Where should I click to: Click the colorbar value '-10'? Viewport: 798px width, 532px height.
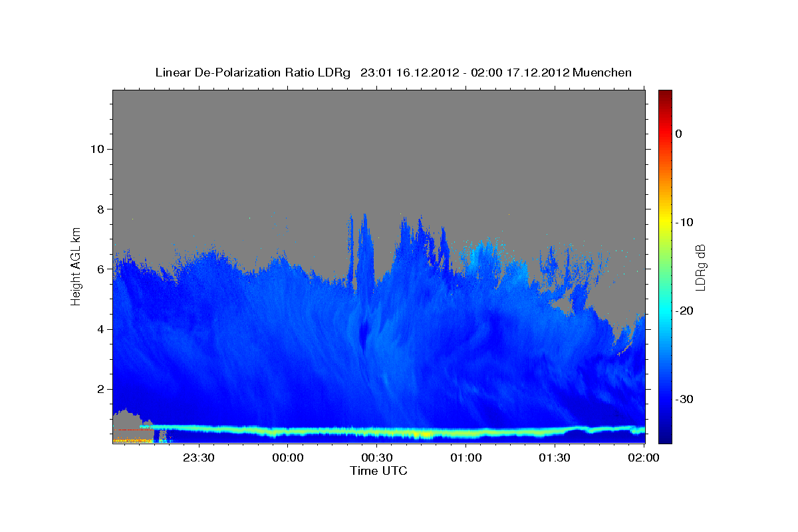coord(685,222)
